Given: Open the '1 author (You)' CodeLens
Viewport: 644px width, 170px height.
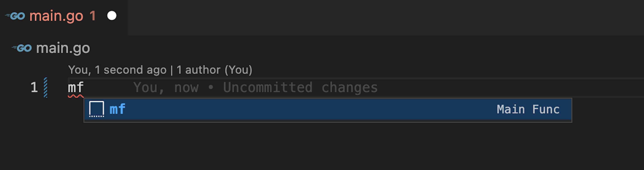Looking at the screenshot, I should (x=214, y=70).
